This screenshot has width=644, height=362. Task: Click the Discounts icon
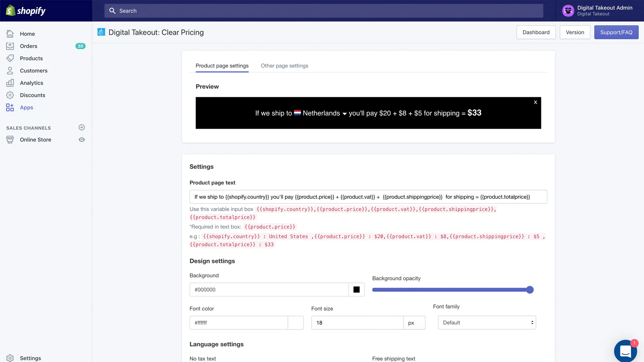tap(10, 95)
